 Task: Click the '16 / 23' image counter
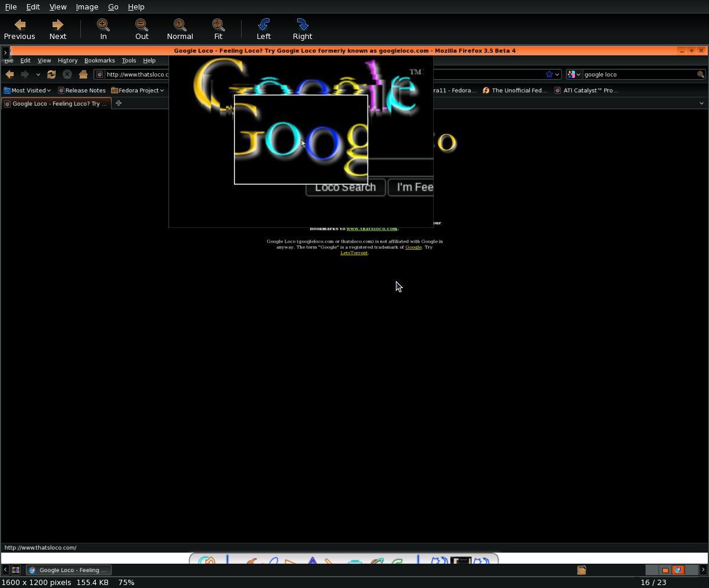pos(653,582)
